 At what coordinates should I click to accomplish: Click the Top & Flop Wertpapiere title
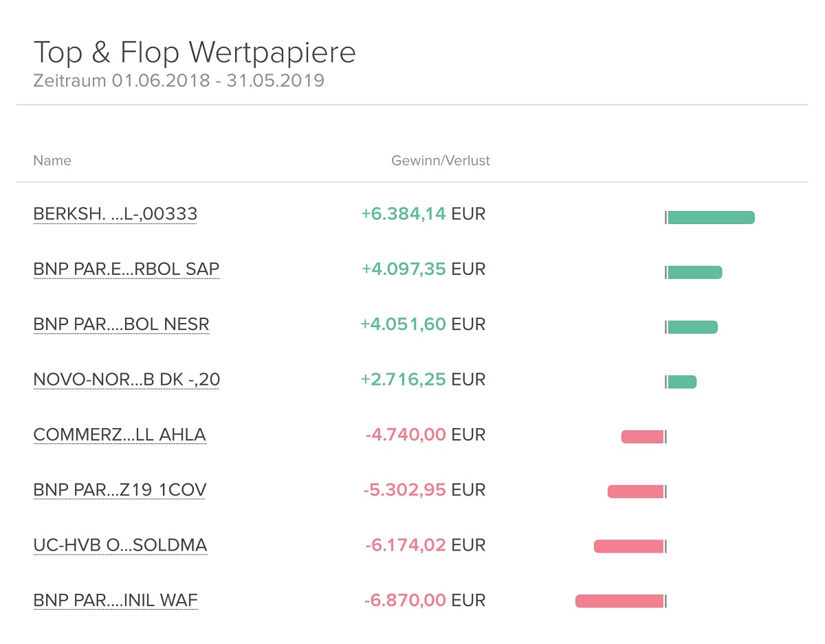[x=195, y=52]
